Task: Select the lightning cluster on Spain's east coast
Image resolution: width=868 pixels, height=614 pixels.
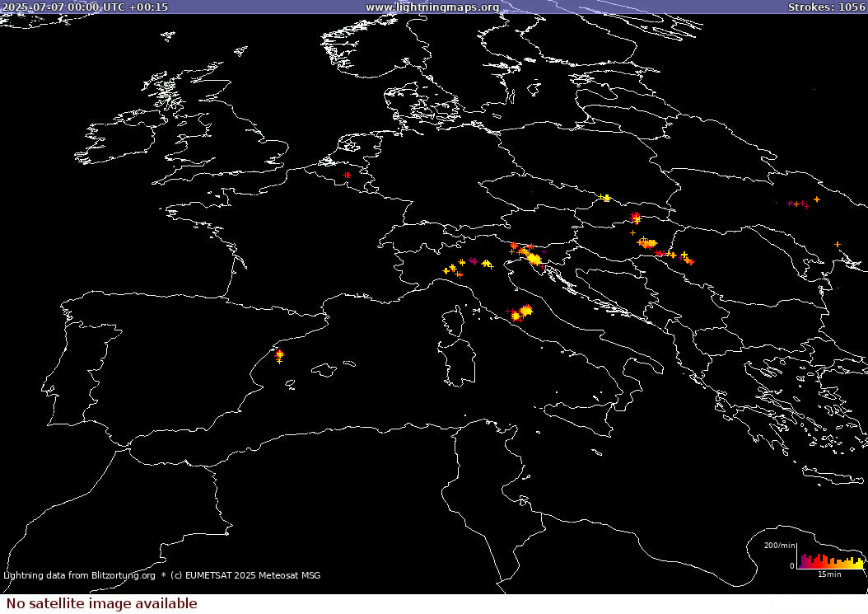Action: coord(279,355)
